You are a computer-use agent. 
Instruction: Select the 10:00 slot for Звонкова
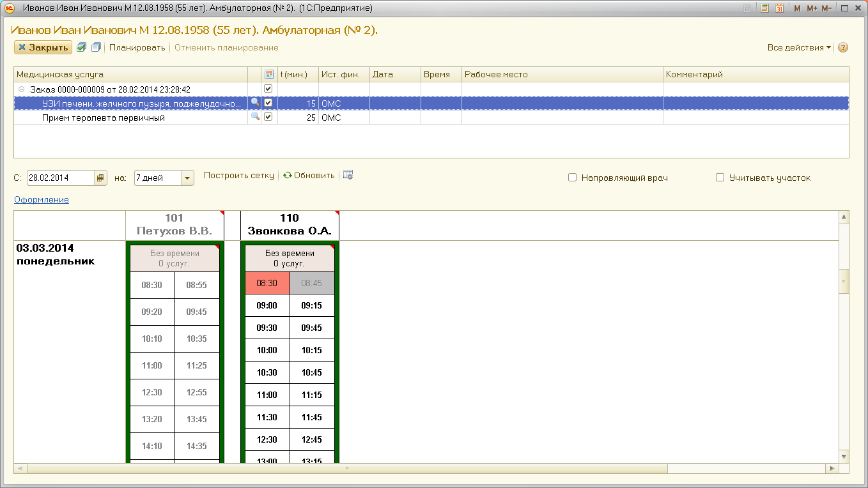pos(267,350)
